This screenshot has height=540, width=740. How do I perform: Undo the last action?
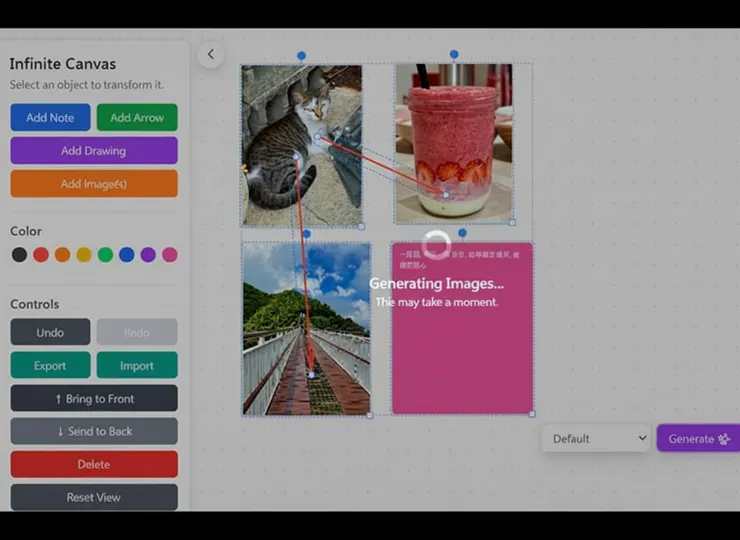tap(50, 332)
